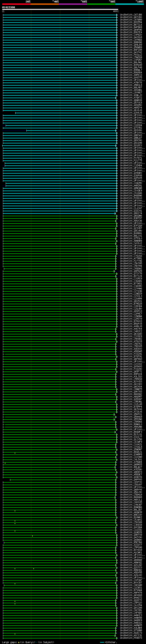Select the UniRef100_A4NXC3 label
Screen dimensions: 146x644
click(x=131, y=615)
